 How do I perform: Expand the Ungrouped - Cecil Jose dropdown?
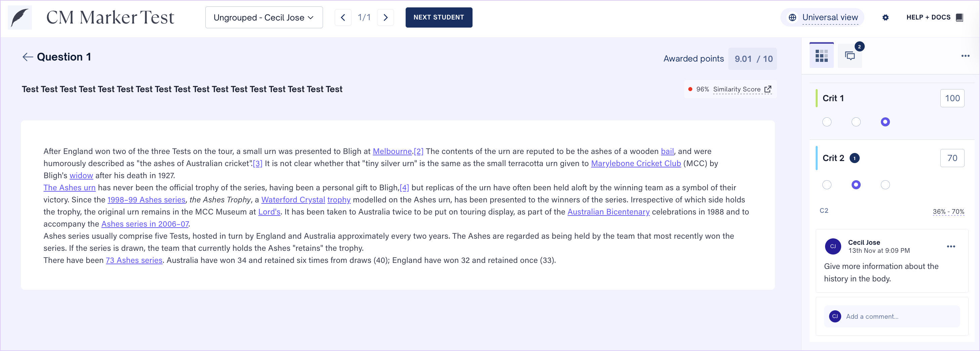coord(263,17)
